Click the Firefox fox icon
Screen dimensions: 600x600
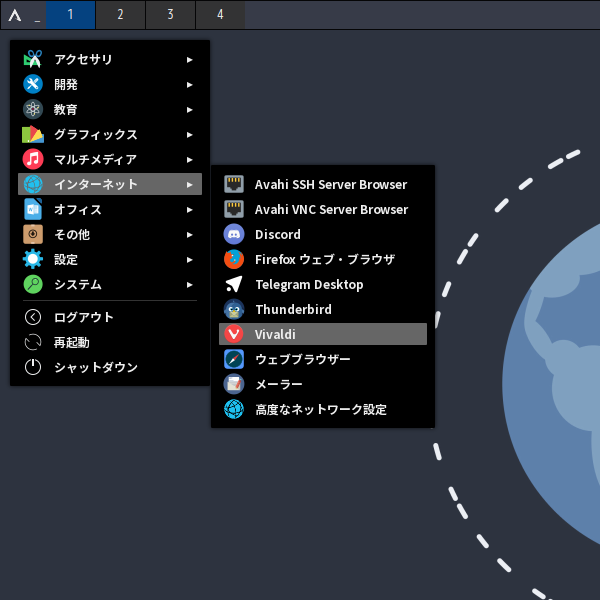tap(234, 259)
